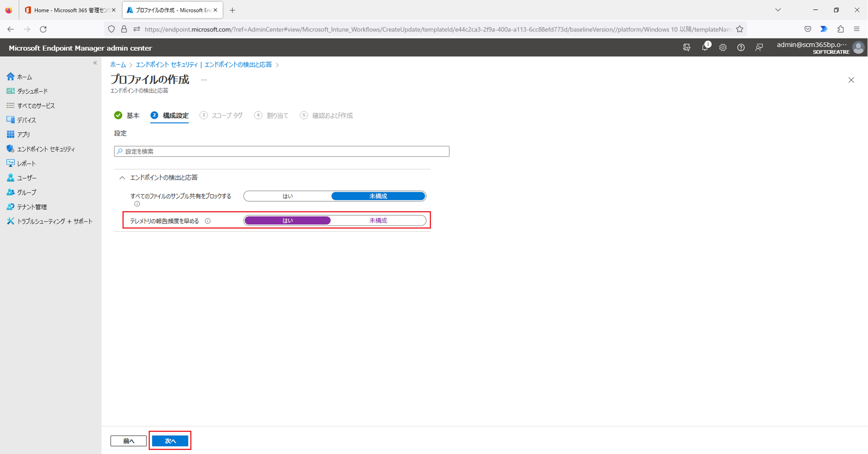The image size is (868, 454).
Task: Open the Pocket save icon
Action: 808,29
